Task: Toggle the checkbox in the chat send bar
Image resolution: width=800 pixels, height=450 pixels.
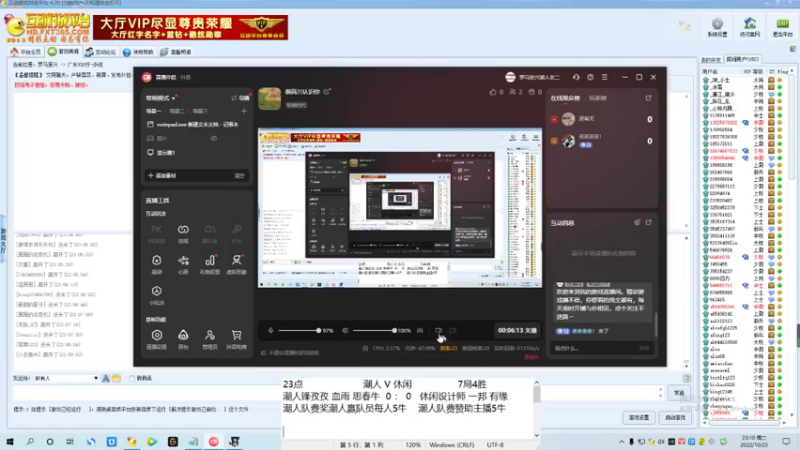Action: (x=132, y=378)
